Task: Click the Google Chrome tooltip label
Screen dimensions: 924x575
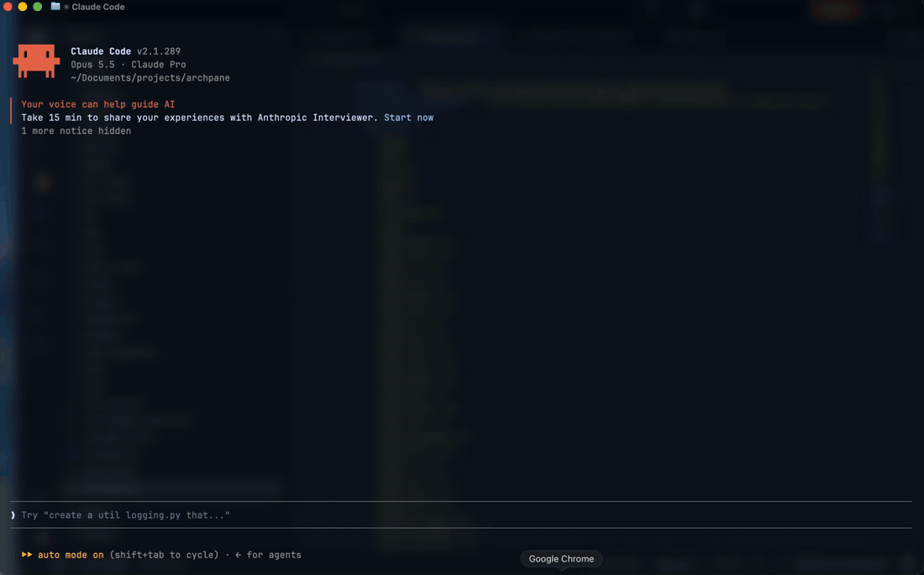Action: click(x=561, y=558)
